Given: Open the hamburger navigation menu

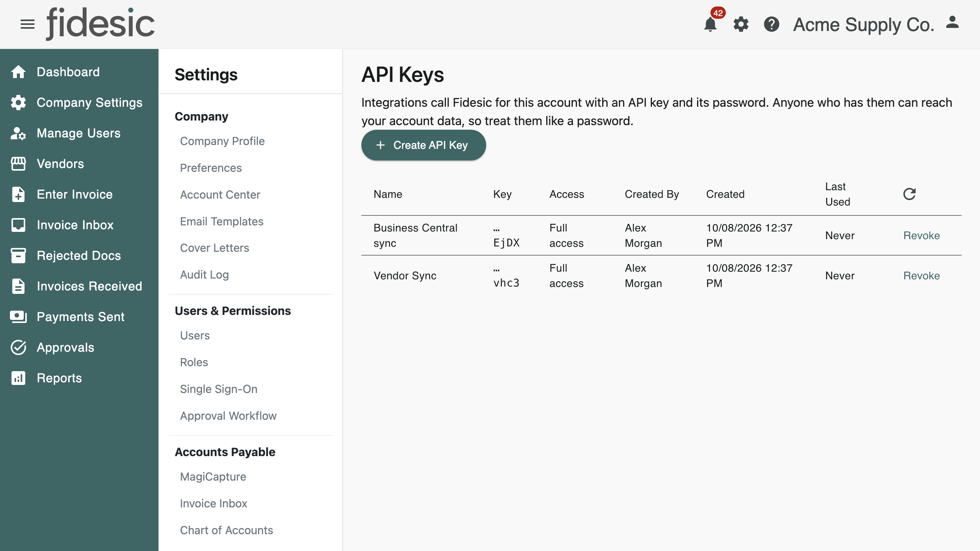Looking at the screenshot, I should (28, 24).
